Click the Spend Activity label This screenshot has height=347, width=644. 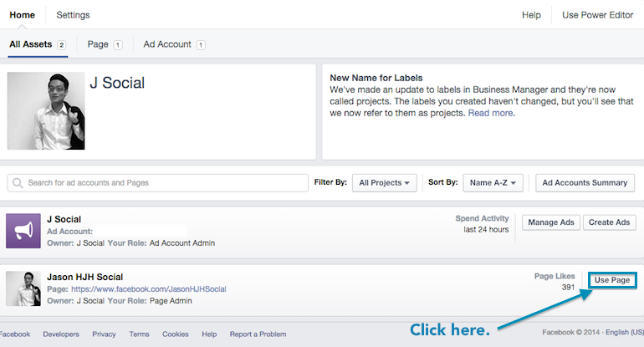click(x=482, y=218)
